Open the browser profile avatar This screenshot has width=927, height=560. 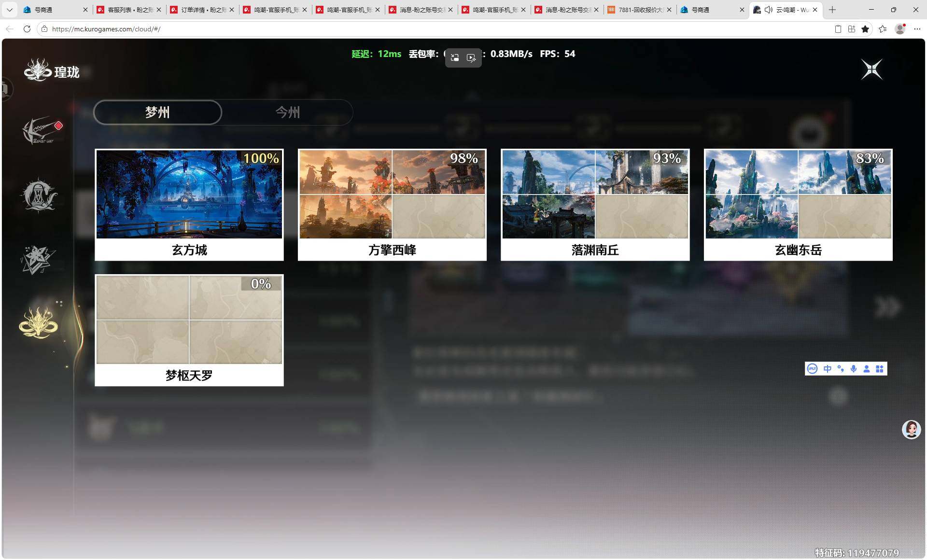[x=900, y=29]
